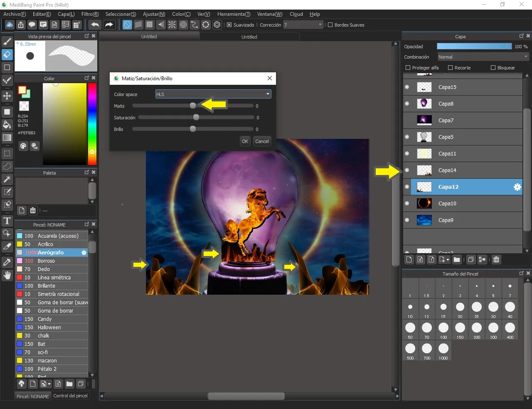The width and height of the screenshot is (532, 409).
Task: Select the Text tool
Action: pyautogui.click(x=7, y=221)
